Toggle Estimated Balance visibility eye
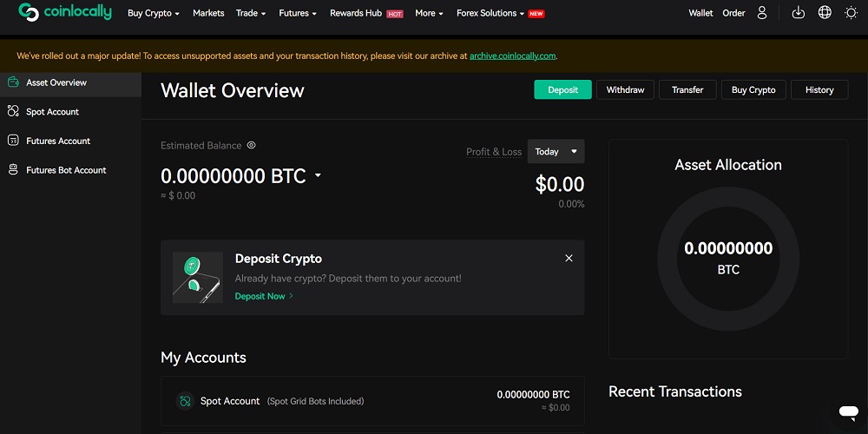868x434 pixels. tap(252, 145)
